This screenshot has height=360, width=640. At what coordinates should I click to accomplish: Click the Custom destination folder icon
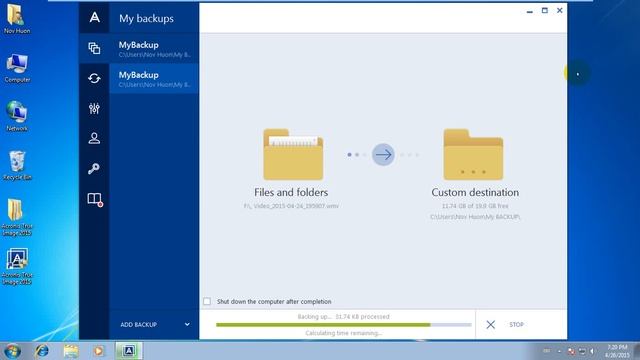pyautogui.click(x=473, y=154)
